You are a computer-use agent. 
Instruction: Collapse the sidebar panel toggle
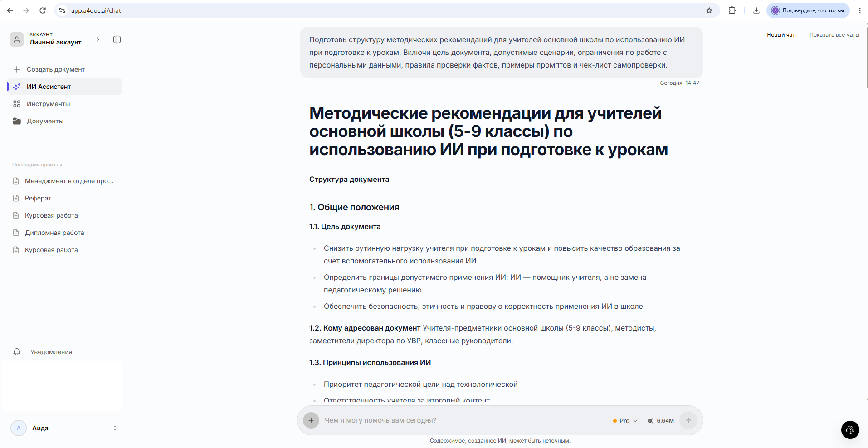tap(117, 39)
